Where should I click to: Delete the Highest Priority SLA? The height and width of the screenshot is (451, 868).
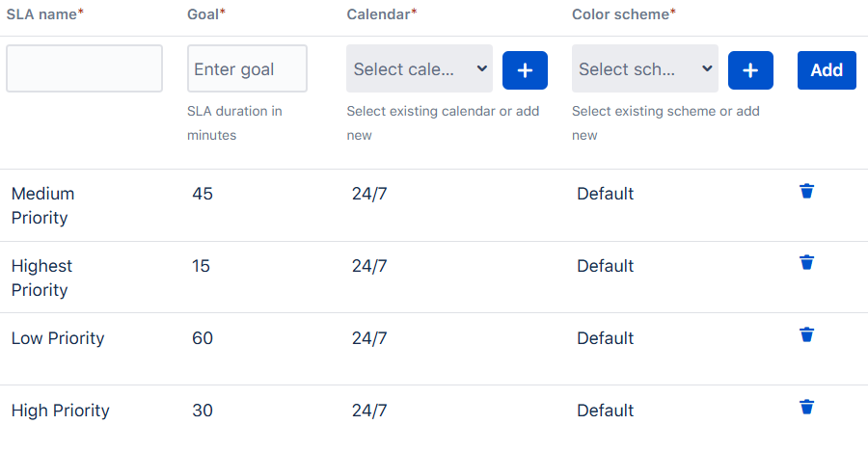coord(807,262)
